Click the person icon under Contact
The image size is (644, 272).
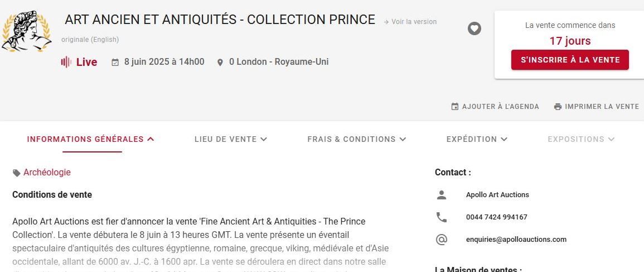442,195
